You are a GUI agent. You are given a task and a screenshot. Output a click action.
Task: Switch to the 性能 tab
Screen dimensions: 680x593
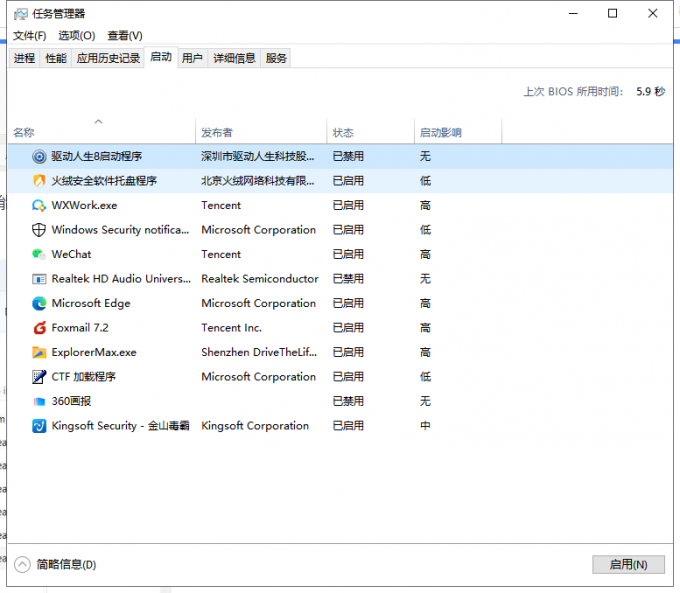tap(56, 58)
